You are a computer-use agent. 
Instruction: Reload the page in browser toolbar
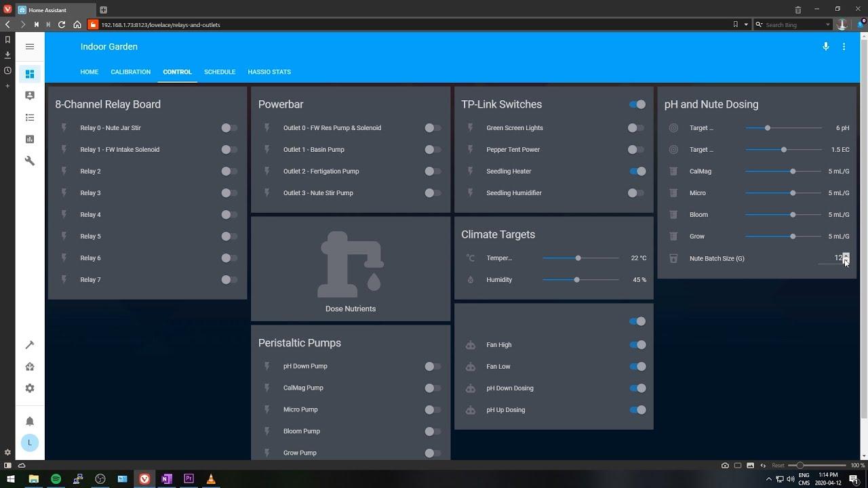tap(62, 24)
